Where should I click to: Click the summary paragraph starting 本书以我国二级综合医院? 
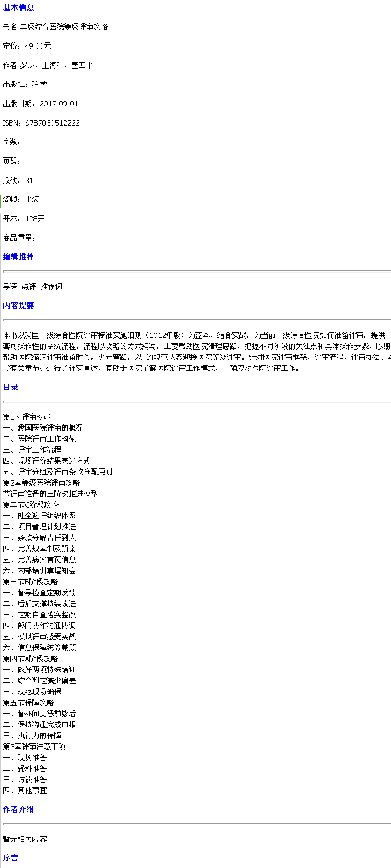[197, 352]
